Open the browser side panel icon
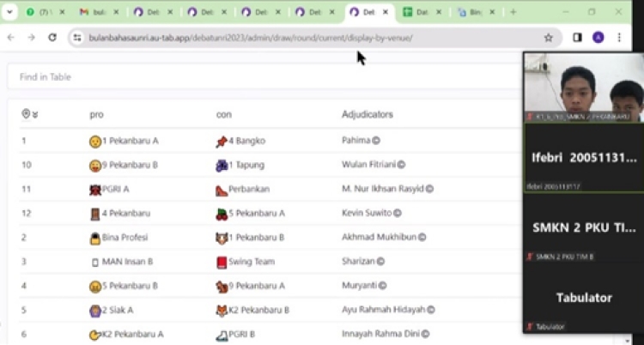Screen dimensions: 644x345 [577, 38]
